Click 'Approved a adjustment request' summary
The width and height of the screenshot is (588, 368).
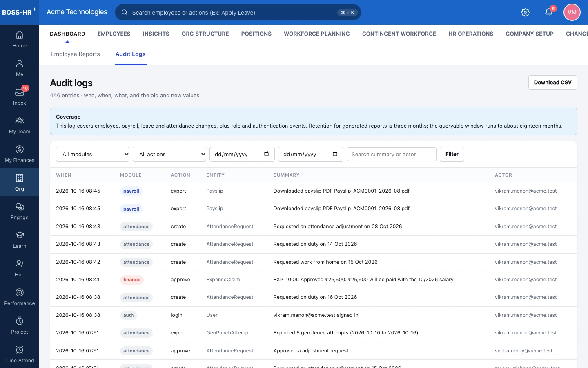pos(311,351)
